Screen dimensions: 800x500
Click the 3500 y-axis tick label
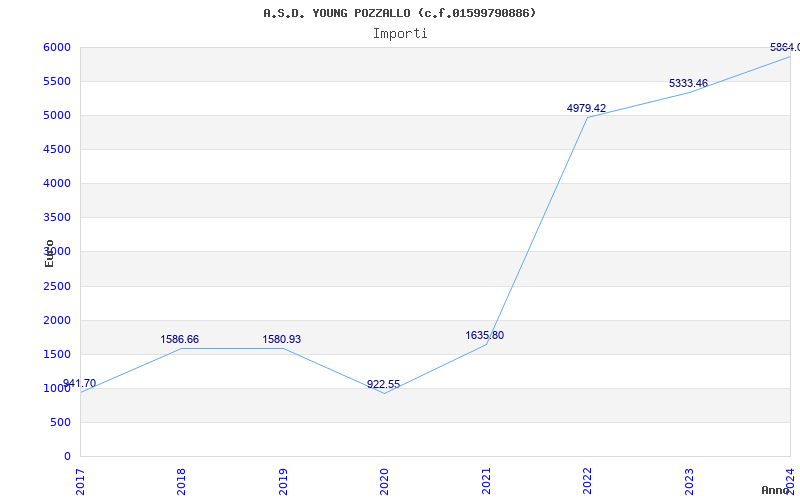57,217
